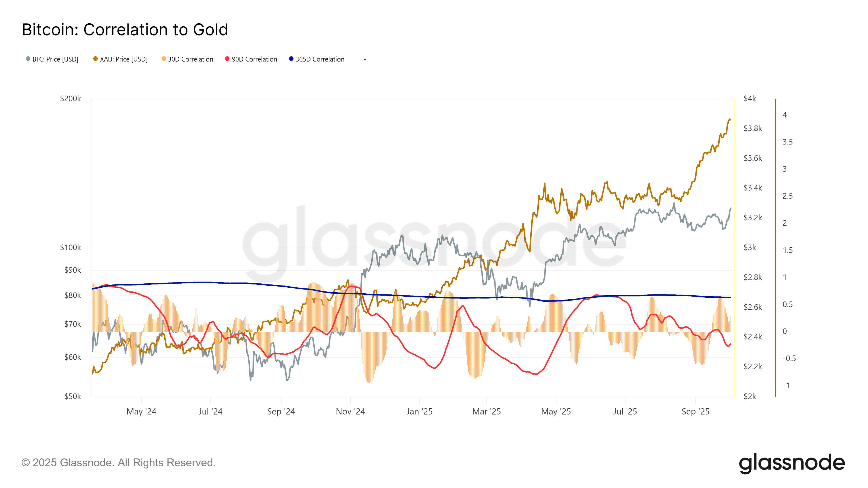Click the 365D Correlation blue legend dot
This screenshot has height=488, width=868.
pos(292,59)
